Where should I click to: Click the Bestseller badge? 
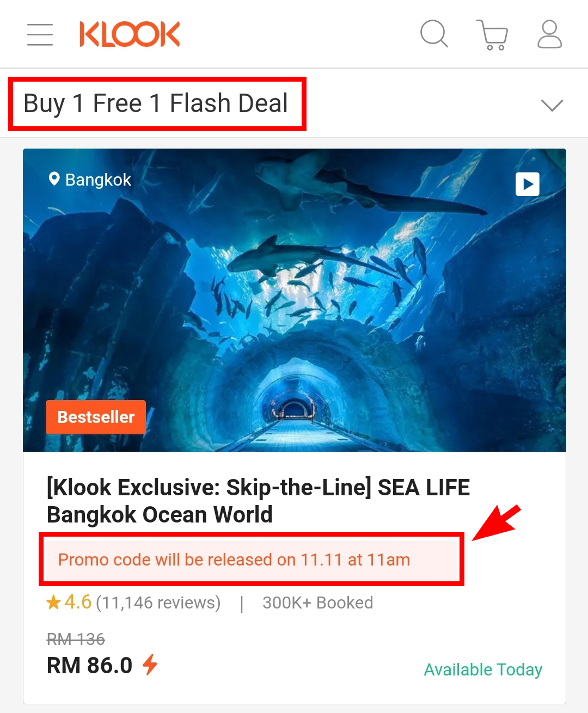tap(96, 417)
